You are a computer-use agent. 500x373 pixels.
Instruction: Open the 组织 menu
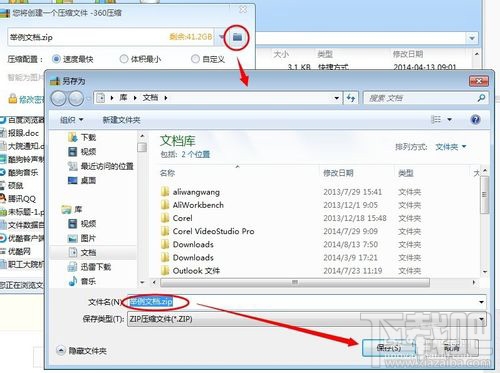tap(71, 120)
